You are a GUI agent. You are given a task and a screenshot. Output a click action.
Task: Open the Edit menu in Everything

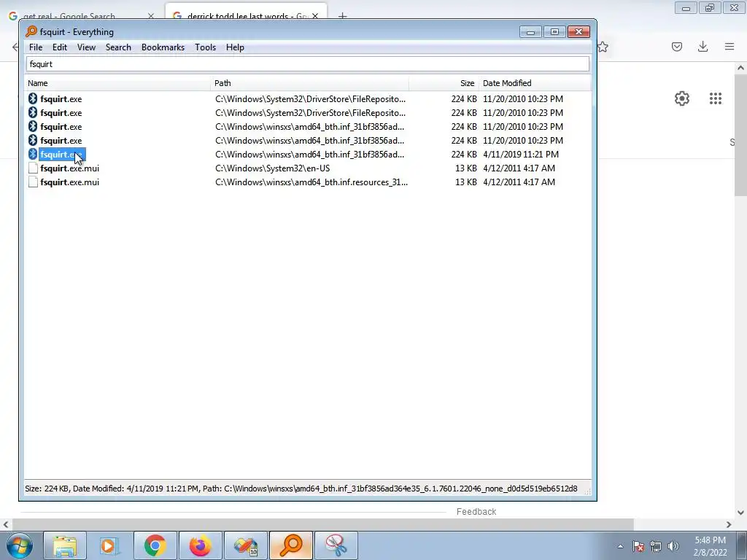(60, 47)
